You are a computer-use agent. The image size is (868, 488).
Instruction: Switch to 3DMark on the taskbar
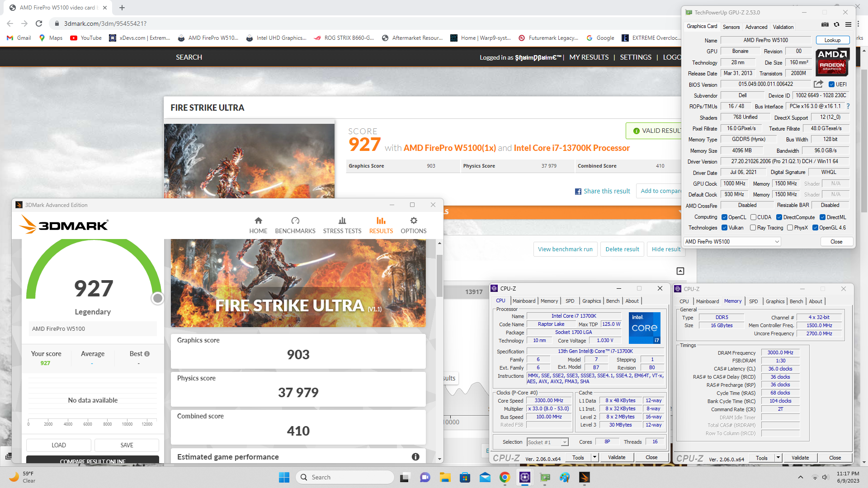pos(585,477)
